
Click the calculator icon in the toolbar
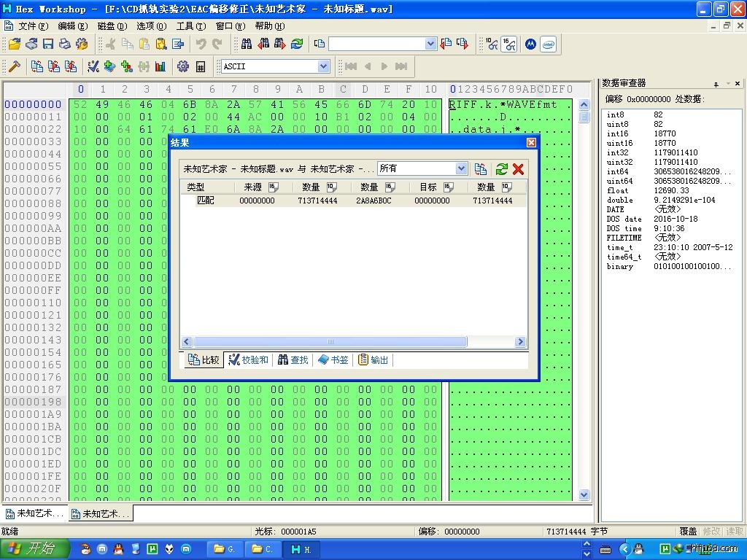click(201, 66)
